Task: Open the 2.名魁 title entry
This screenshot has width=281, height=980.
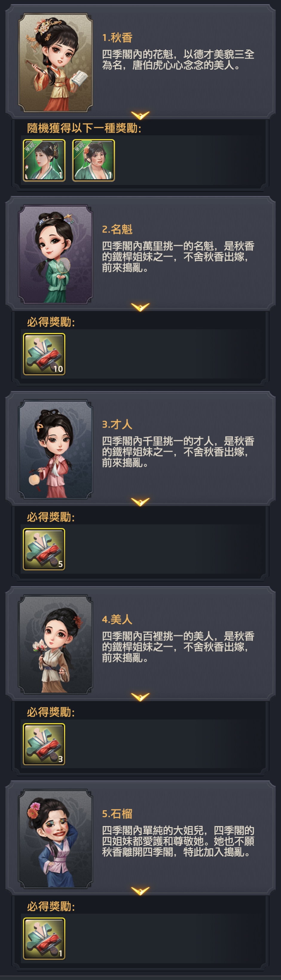Action: (x=117, y=229)
